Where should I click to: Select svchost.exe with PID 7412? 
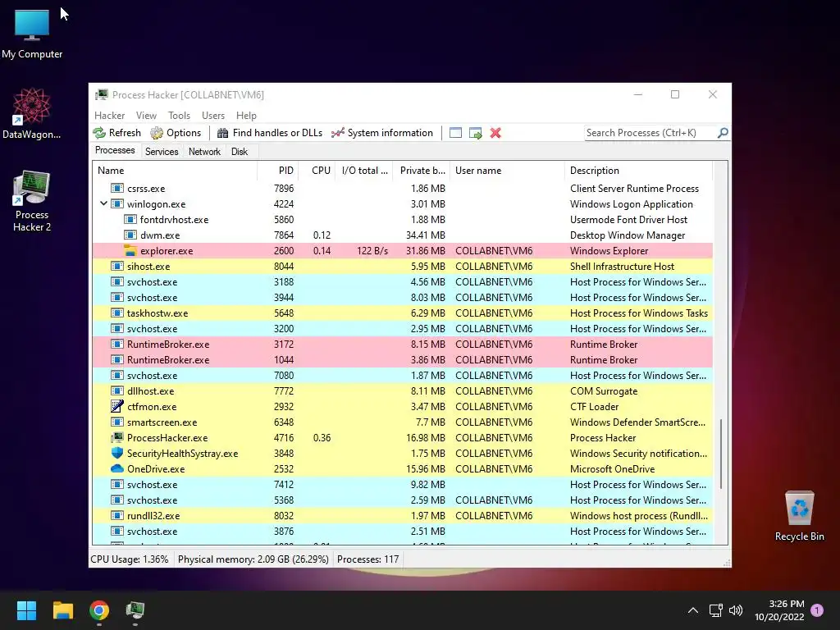pos(403,484)
